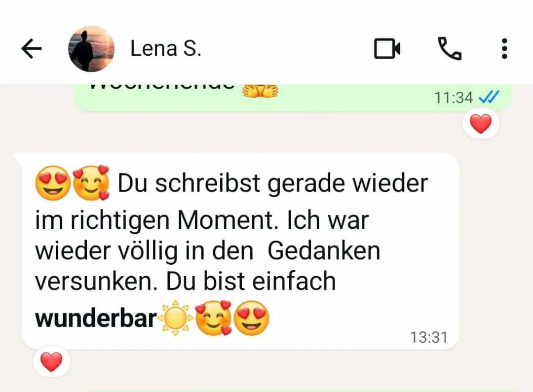
Task: Open Lena S. profile picture
Action: tap(91, 49)
